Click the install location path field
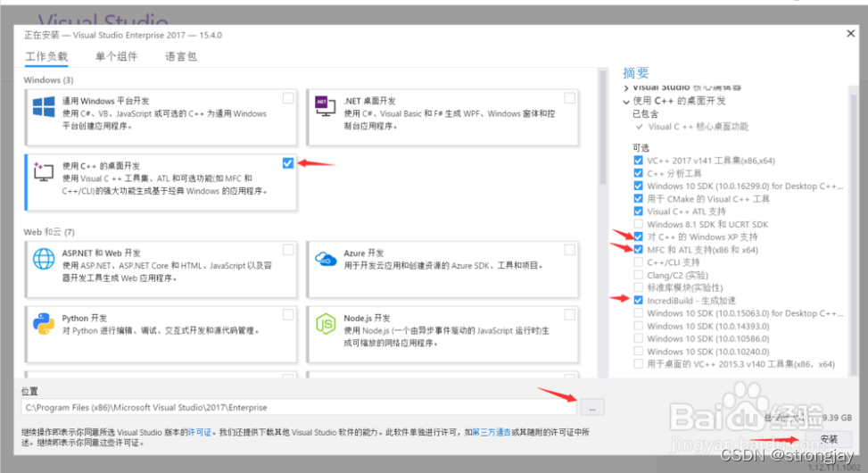 point(299,408)
